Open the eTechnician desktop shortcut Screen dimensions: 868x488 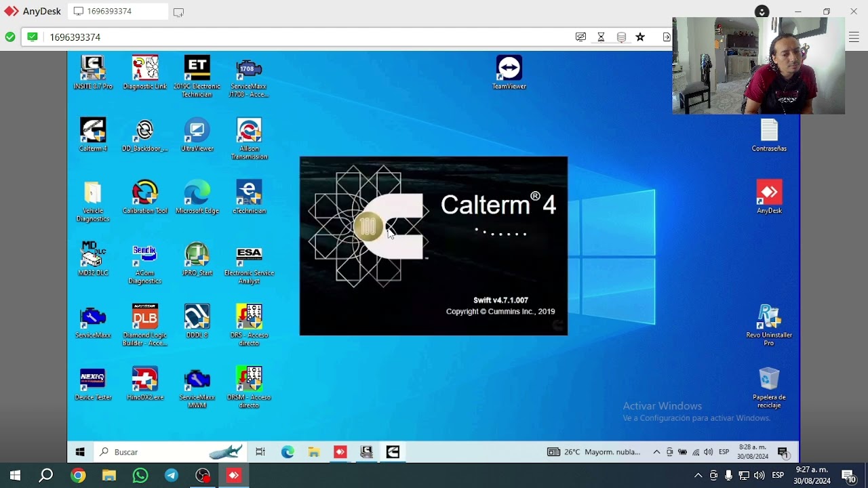pos(249,197)
